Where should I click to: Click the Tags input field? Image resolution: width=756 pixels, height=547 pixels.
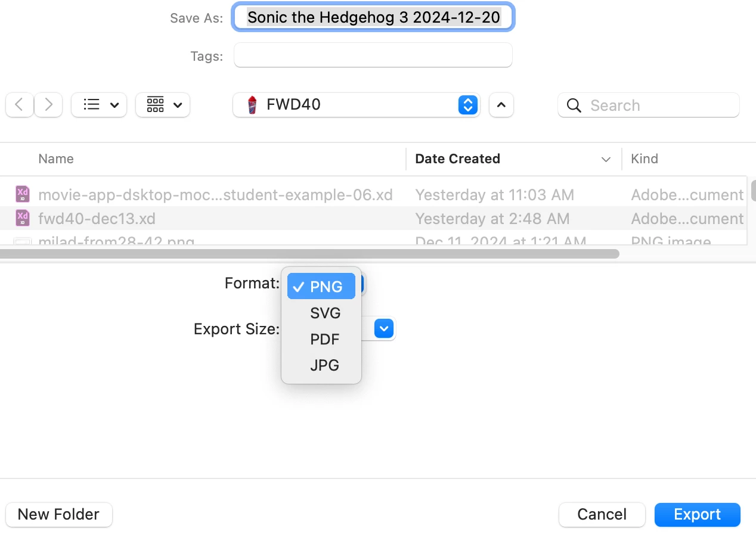[373, 55]
